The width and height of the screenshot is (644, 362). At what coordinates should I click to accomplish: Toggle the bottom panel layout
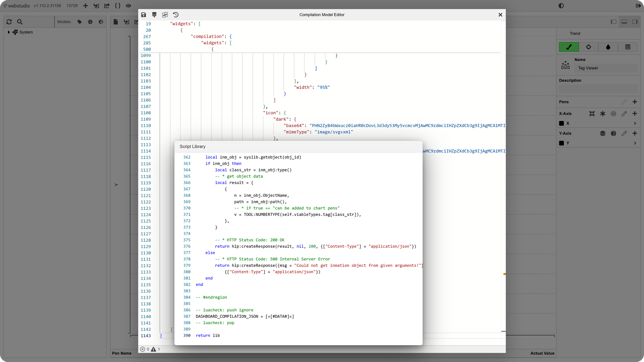(x=624, y=22)
